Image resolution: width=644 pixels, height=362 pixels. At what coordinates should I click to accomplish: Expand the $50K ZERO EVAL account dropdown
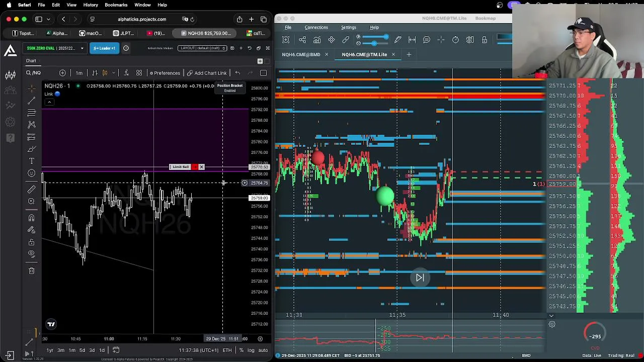pyautogui.click(x=56, y=48)
